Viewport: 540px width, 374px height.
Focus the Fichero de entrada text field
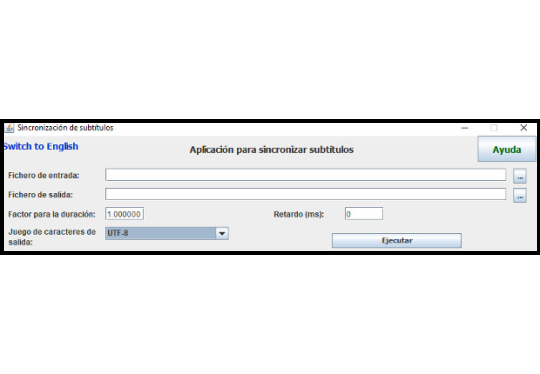tap(305, 175)
